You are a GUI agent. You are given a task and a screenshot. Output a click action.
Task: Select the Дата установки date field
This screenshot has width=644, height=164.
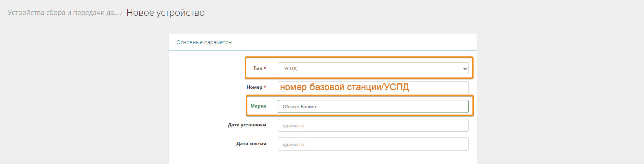372,125
